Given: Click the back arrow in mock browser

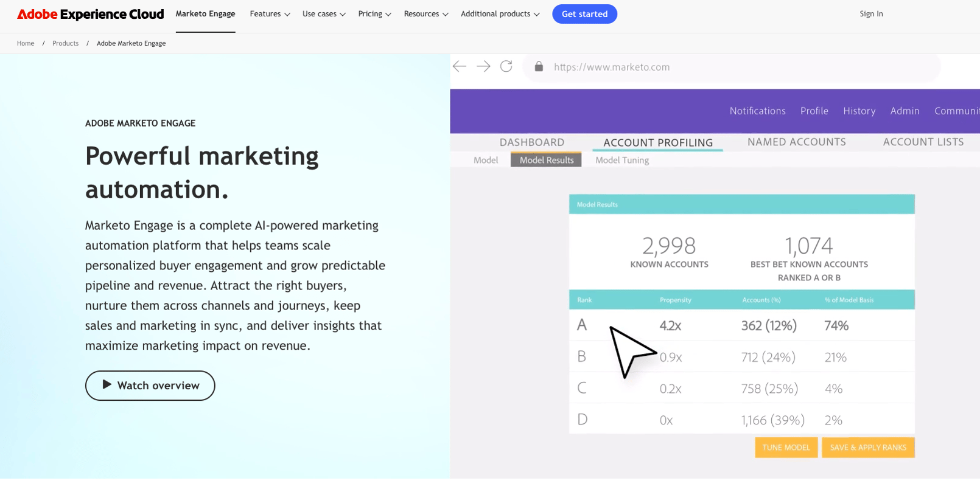Looking at the screenshot, I should (460, 66).
